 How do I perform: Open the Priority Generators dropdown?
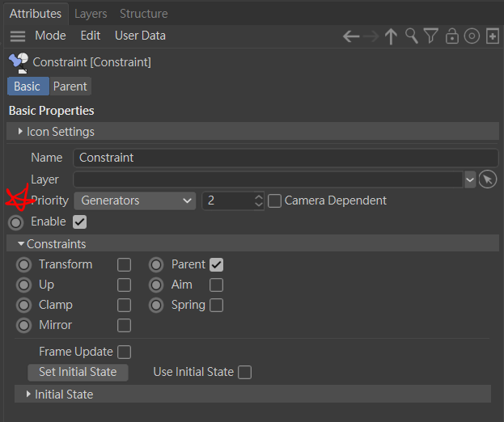coord(135,200)
